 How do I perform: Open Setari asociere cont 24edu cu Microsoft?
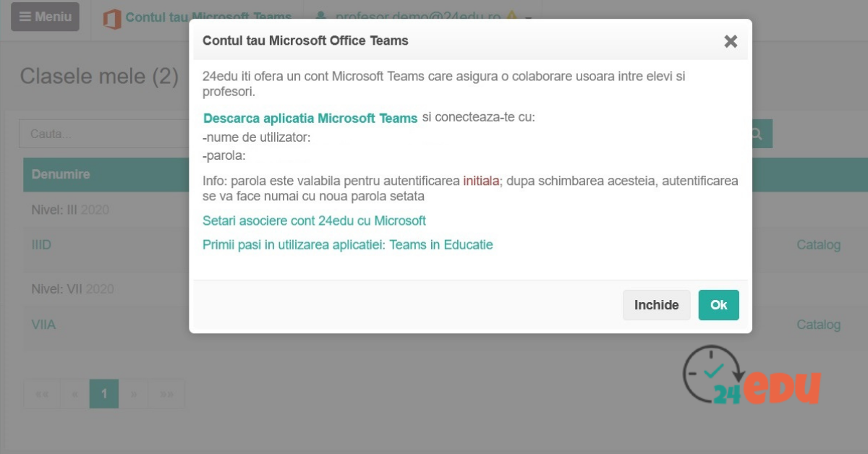314,220
